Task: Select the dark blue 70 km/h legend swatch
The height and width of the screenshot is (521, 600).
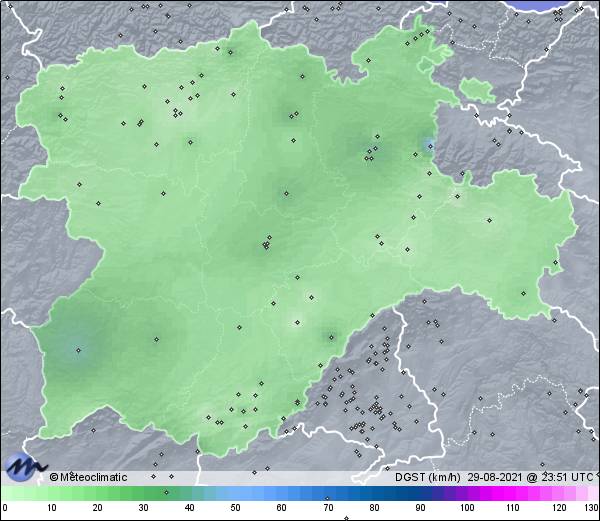Action: tap(328, 493)
